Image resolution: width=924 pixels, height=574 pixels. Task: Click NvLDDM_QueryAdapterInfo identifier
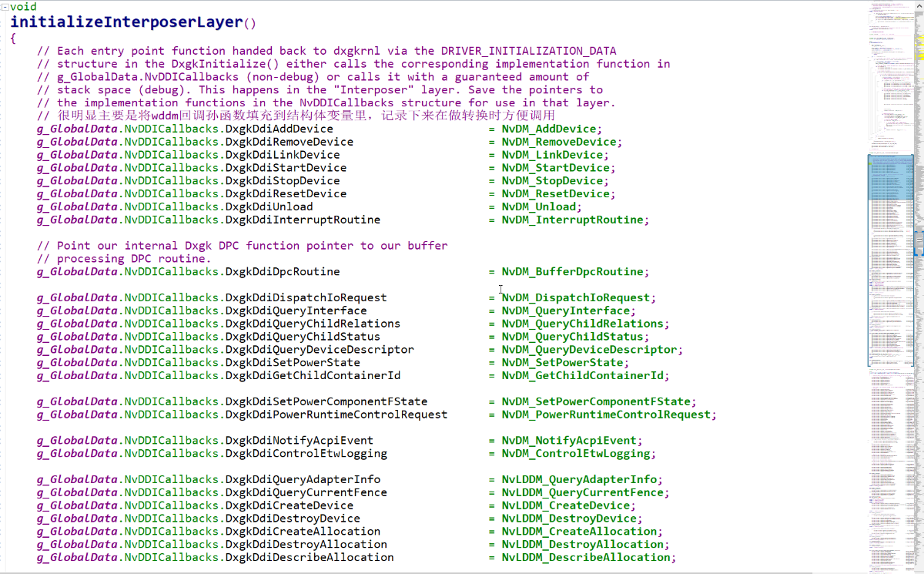coord(579,479)
